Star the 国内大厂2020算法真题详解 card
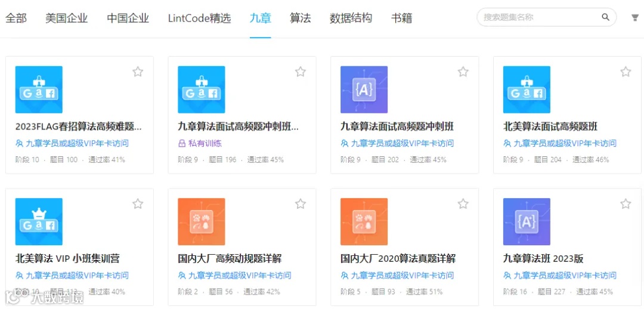Image resolution: width=644 pixels, height=309 pixels. coord(463,204)
